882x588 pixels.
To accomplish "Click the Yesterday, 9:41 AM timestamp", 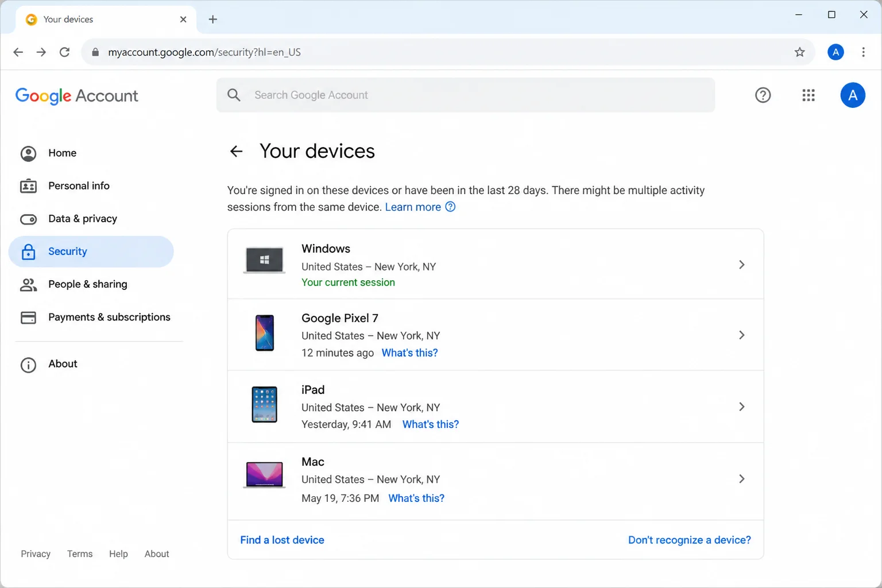I will click(346, 424).
